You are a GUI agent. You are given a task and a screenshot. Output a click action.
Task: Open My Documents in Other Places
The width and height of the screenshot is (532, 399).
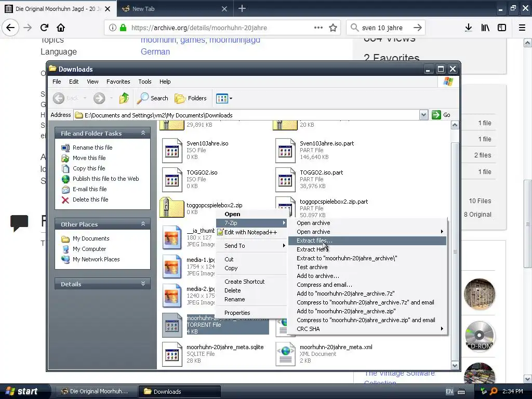click(90, 238)
